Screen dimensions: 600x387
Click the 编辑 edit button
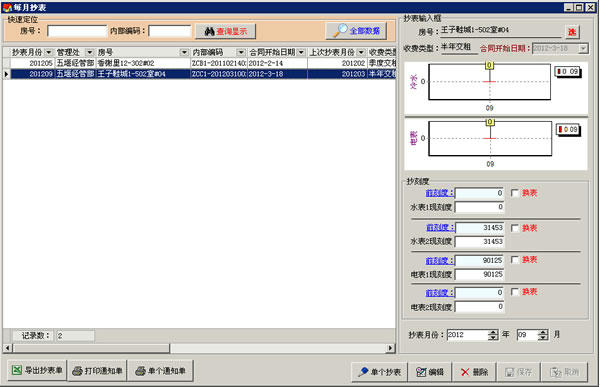(x=430, y=372)
